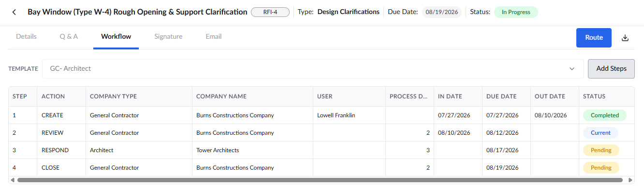Select the CLOSE action cell
Image resolution: width=644 pixels, height=190 pixels.
61,168
